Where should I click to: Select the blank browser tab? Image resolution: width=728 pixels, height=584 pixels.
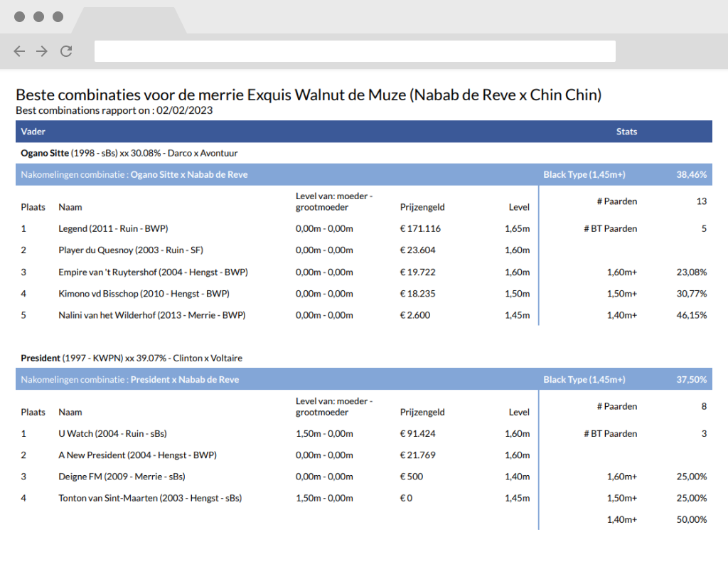pyautogui.click(x=129, y=21)
